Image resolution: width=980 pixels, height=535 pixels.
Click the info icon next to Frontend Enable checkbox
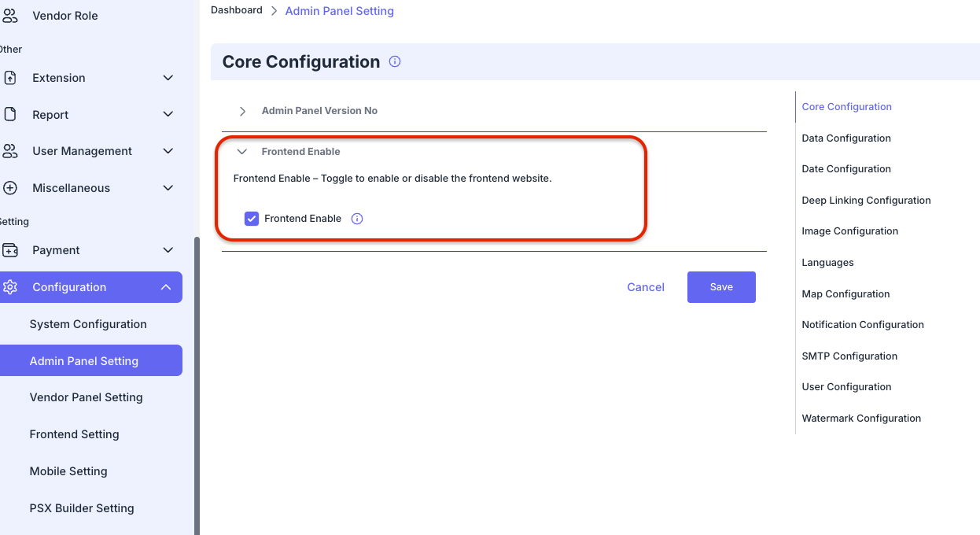357,219
